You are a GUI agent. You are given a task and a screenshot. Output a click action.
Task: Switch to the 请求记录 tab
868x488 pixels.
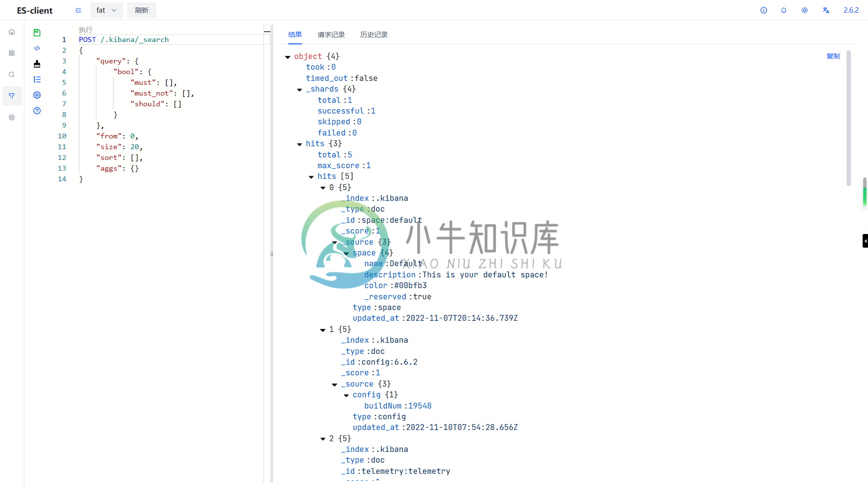pyautogui.click(x=331, y=35)
